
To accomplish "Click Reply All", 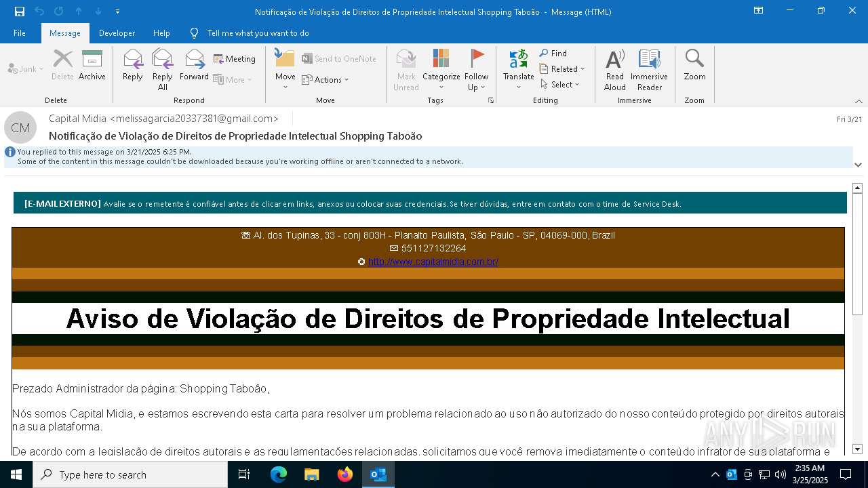I will pyautogui.click(x=162, y=70).
